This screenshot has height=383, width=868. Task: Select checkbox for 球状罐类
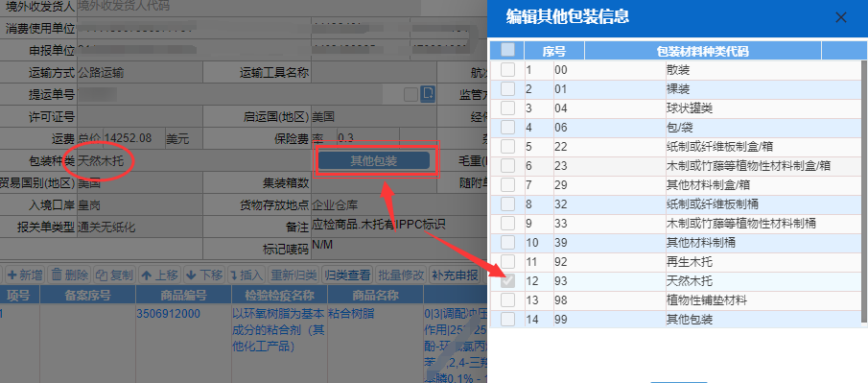[507, 108]
